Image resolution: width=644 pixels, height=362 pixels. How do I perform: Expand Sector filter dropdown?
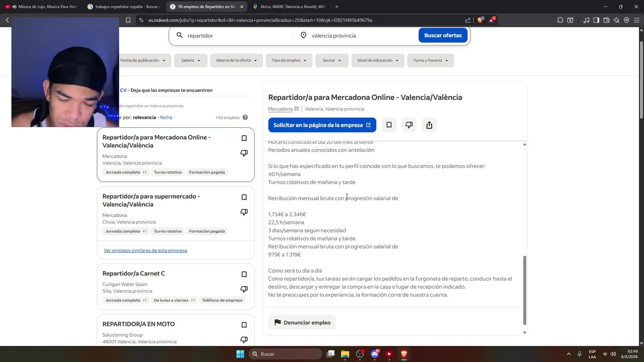pos(332,60)
